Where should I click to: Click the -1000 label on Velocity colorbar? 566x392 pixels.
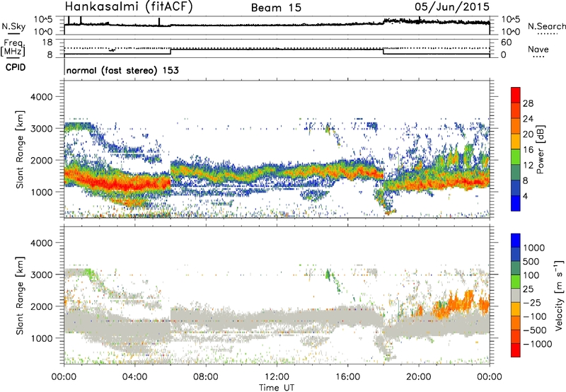click(537, 344)
